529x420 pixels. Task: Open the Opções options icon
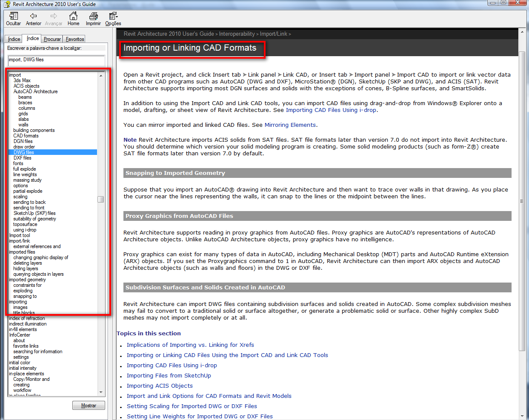pos(113,16)
